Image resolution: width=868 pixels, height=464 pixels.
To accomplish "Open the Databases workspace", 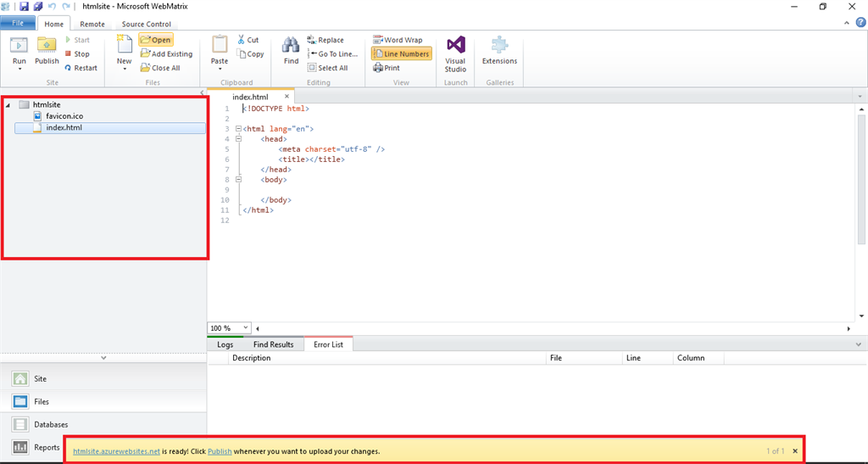I will pos(103,424).
